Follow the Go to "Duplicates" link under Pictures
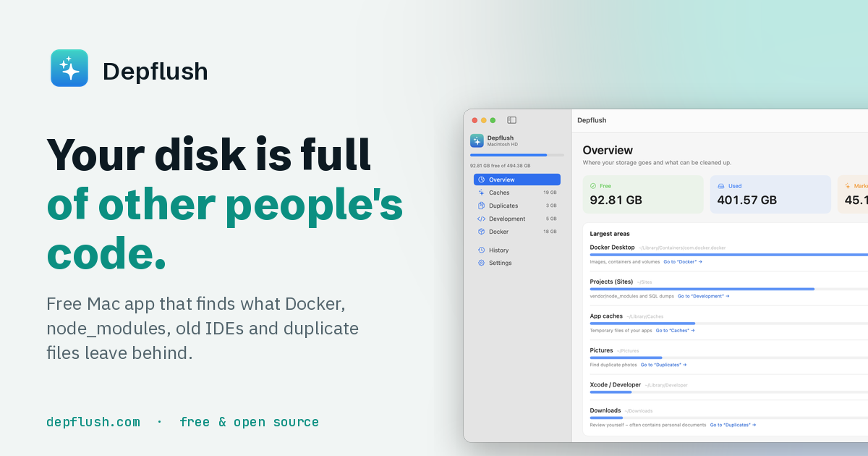Screen dimensions: 868x456 [x=663, y=365]
